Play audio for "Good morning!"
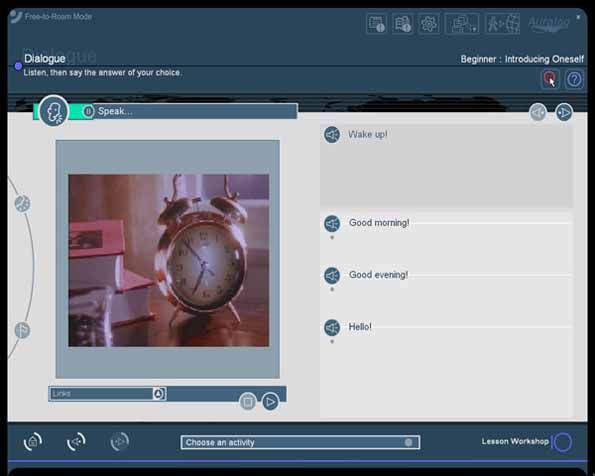The height and width of the screenshot is (476, 595). [332, 224]
